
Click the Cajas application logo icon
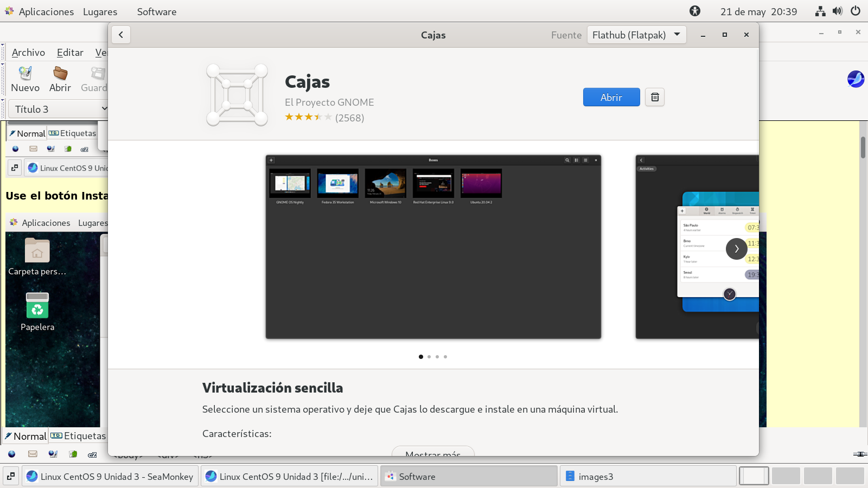click(237, 95)
